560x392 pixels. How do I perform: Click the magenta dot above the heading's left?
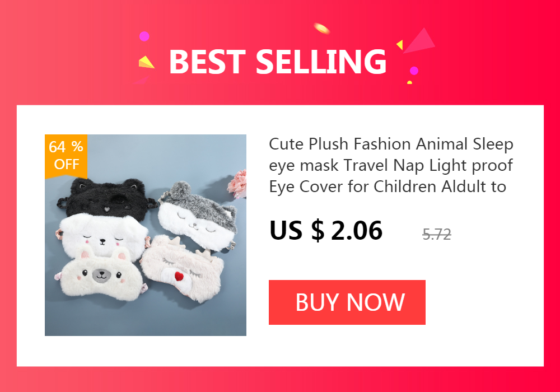pos(144,36)
